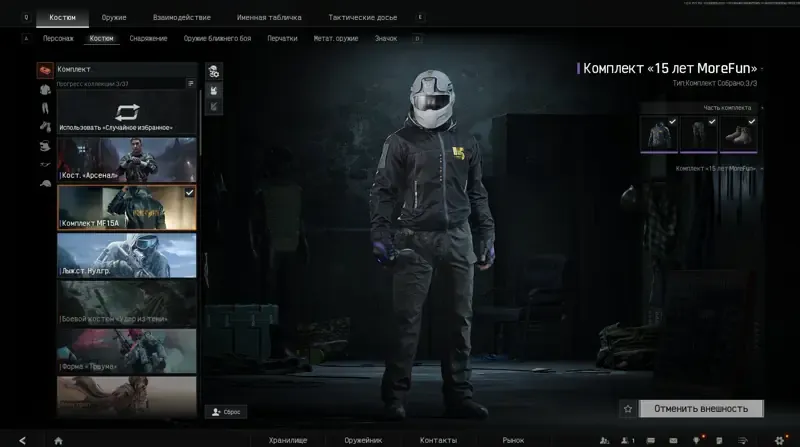Select the Лыж.ст. Нулгр. outfit card
Viewport: 800px width, 447px height.
point(127,256)
